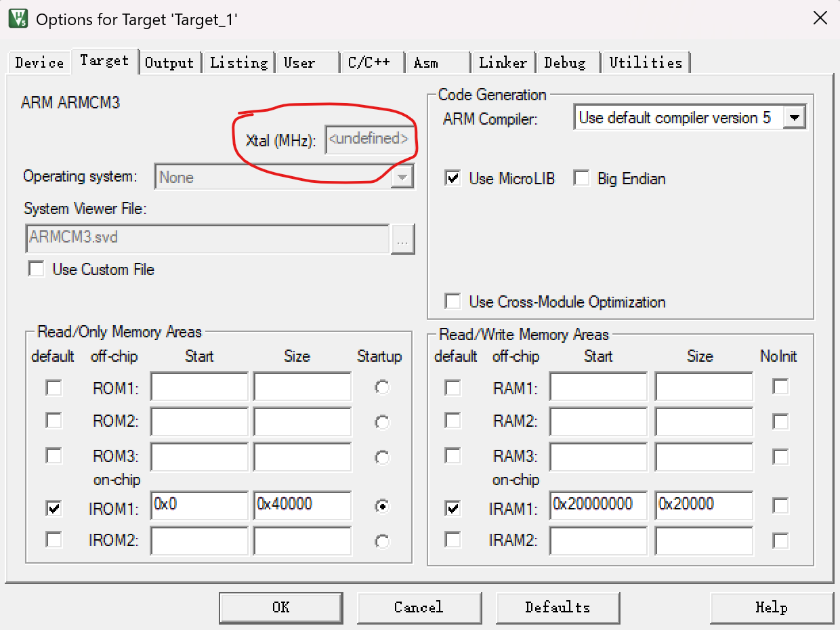The height and width of the screenshot is (630, 840).
Task: Select the ROM1 Startup radio button
Action: [x=383, y=387]
